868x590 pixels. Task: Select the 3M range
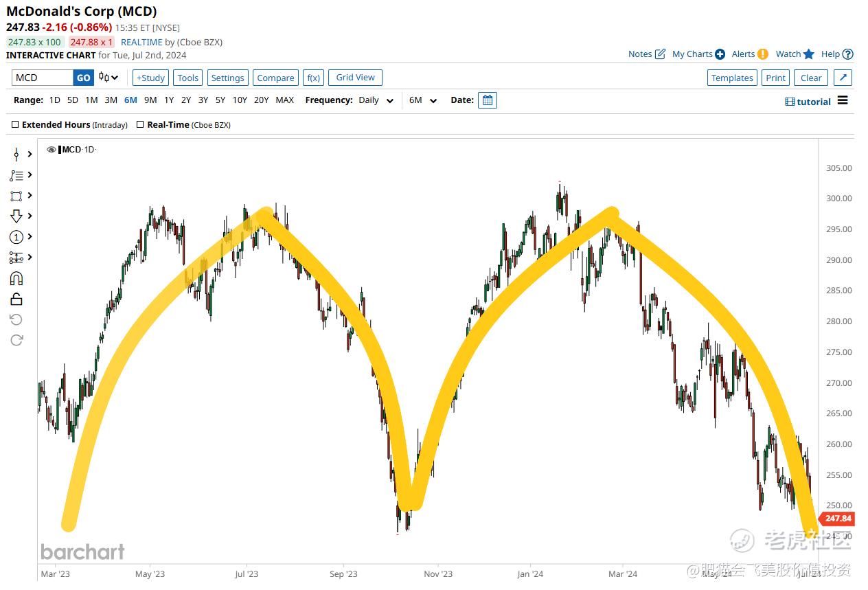tap(111, 100)
